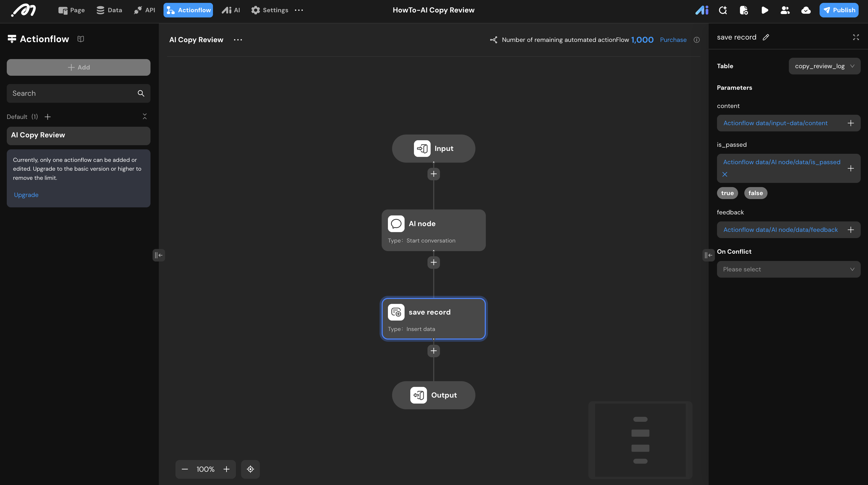This screenshot has width=868, height=485.
Task: Collapse the left Actionflow sidebar
Action: click(x=158, y=255)
